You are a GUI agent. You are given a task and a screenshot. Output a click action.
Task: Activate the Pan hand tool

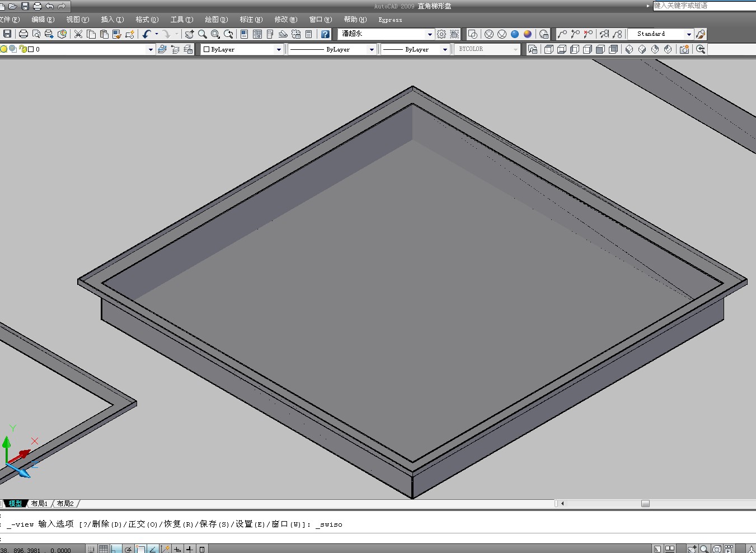click(x=190, y=34)
